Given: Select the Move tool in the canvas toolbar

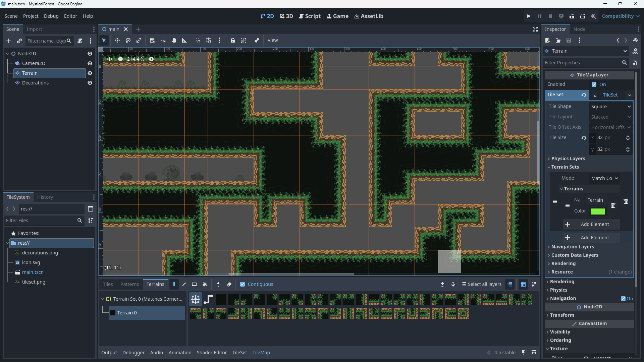Looking at the screenshot, I should pos(117,40).
